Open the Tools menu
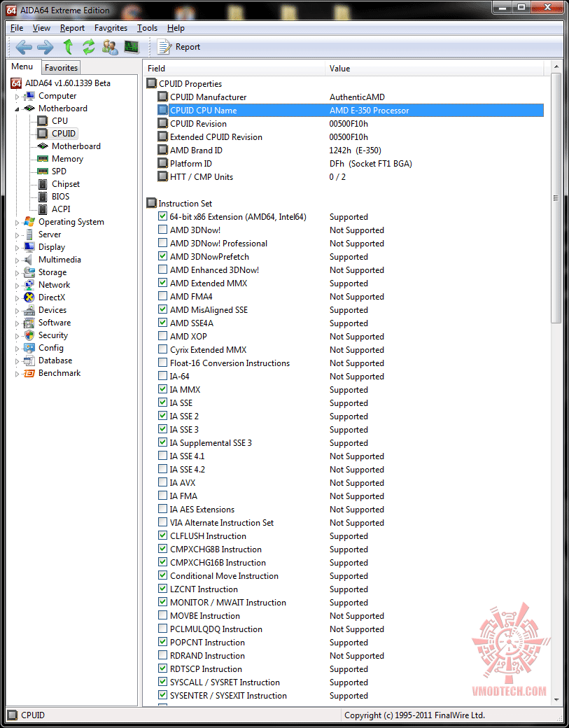 (147, 28)
